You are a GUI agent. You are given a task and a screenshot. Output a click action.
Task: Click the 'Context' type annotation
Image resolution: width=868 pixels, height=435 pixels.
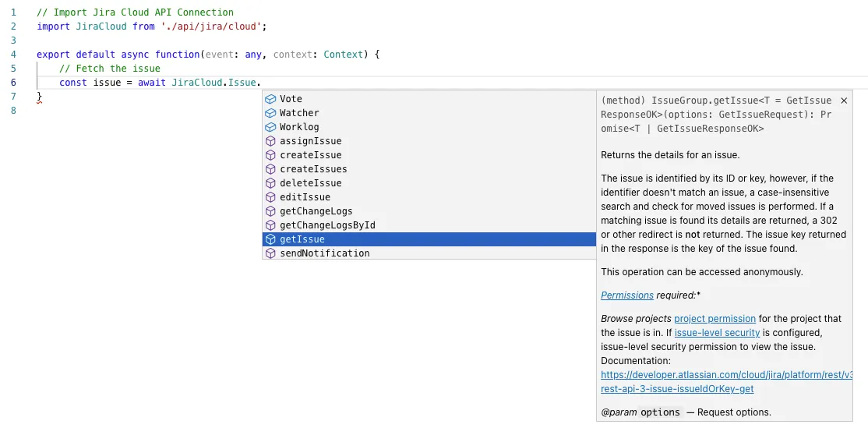(x=343, y=55)
